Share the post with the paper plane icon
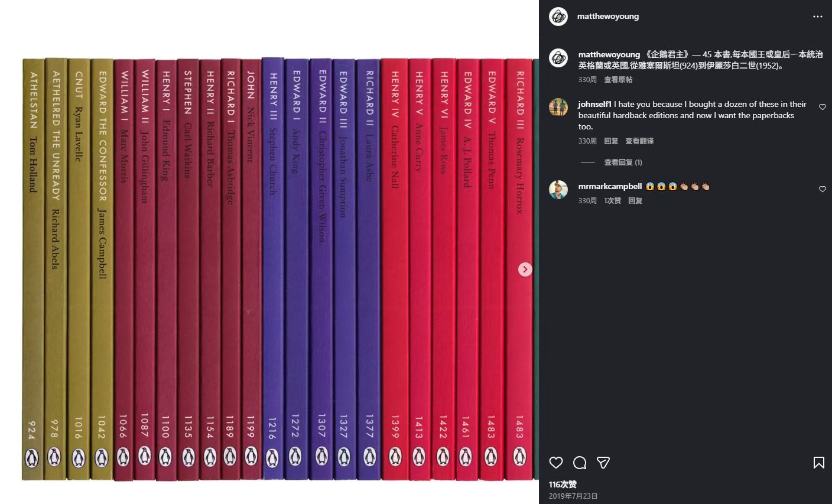The height and width of the screenshot is (504, 832). point(603,463)
